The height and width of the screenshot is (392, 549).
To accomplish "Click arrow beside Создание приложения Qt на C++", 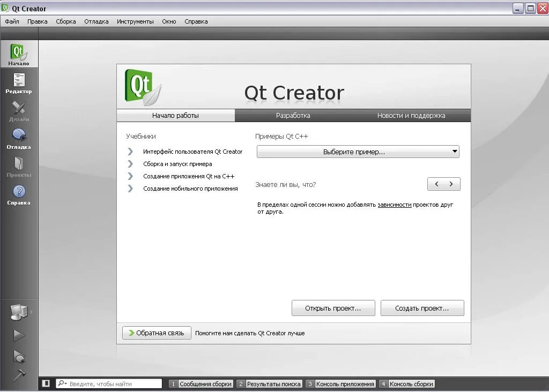I will (x=130, y=176).
